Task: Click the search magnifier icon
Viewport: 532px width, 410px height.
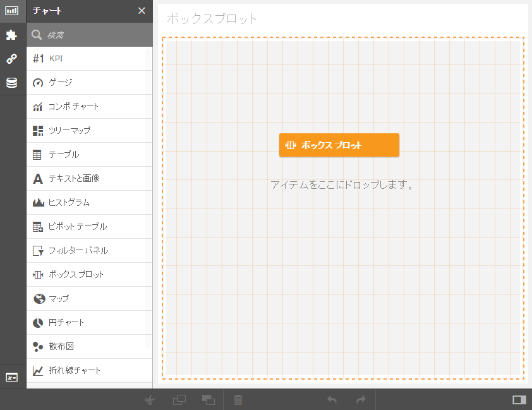Action: pyautogui.click(x=36, y=35)
